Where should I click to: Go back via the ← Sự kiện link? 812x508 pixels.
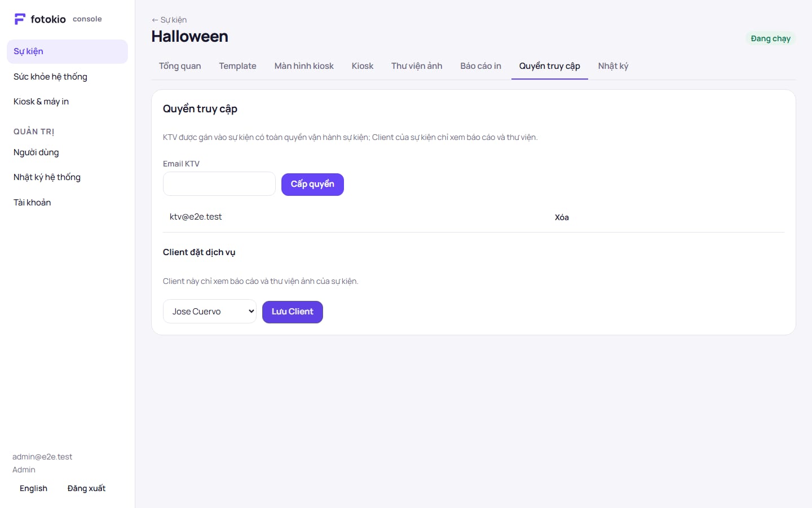click(x=169, y=20)
